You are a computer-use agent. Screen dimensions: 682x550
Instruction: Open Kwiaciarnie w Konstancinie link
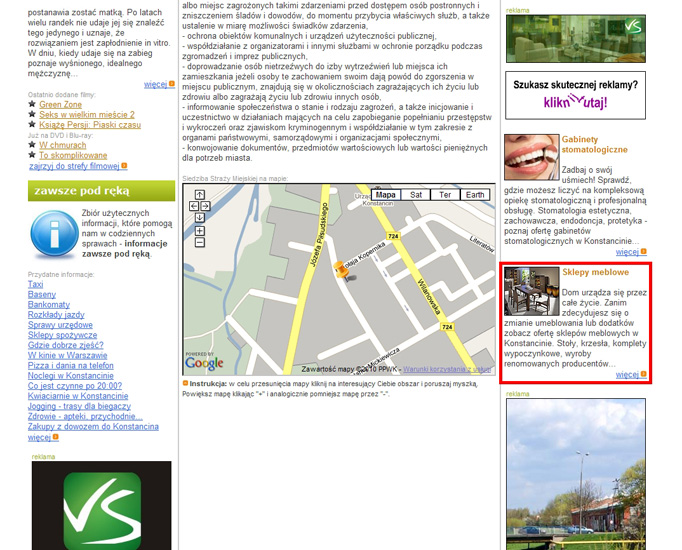coord(78,396)
